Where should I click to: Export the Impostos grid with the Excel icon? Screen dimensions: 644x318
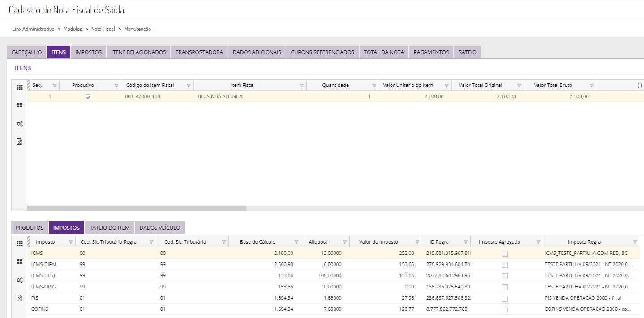point(19,298)
